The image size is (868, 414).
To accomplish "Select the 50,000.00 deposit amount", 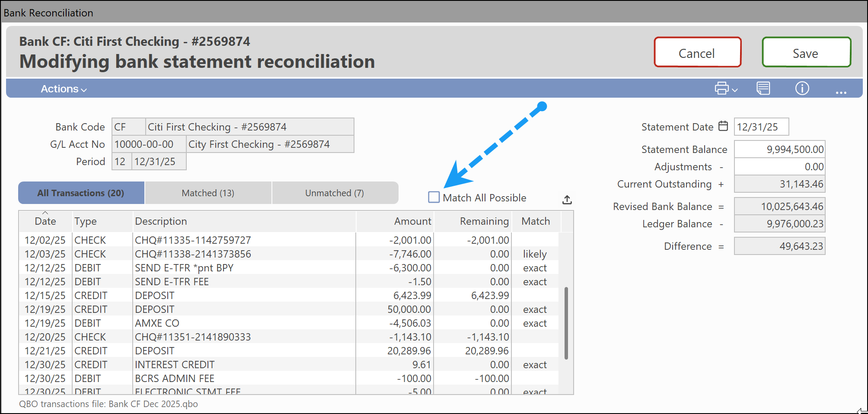I will tap(409, 309).
